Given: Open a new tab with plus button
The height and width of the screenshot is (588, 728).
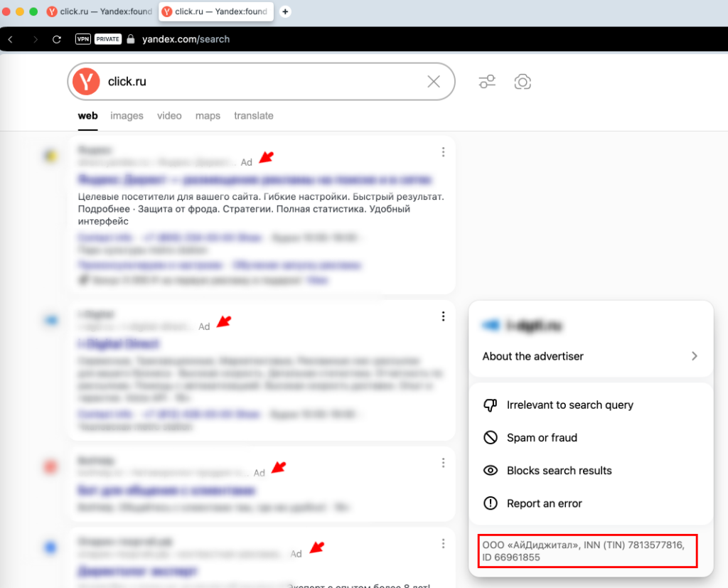Looking at the screenshot, I should [285, 11].
